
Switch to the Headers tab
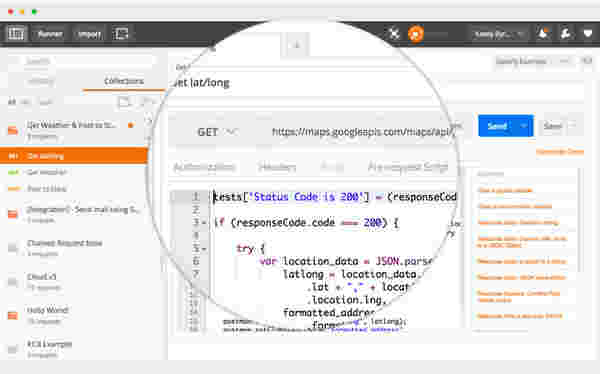click(x=277, y=167)
